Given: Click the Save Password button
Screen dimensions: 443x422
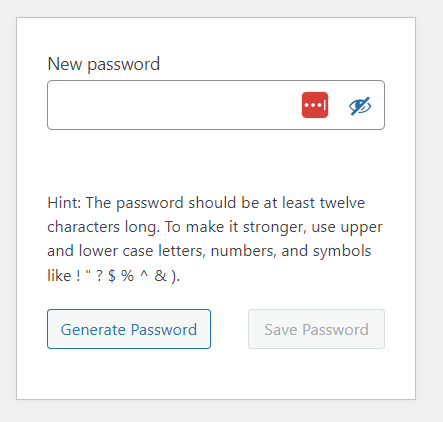Looking at the screenshot, I should (x=316, y=329).
